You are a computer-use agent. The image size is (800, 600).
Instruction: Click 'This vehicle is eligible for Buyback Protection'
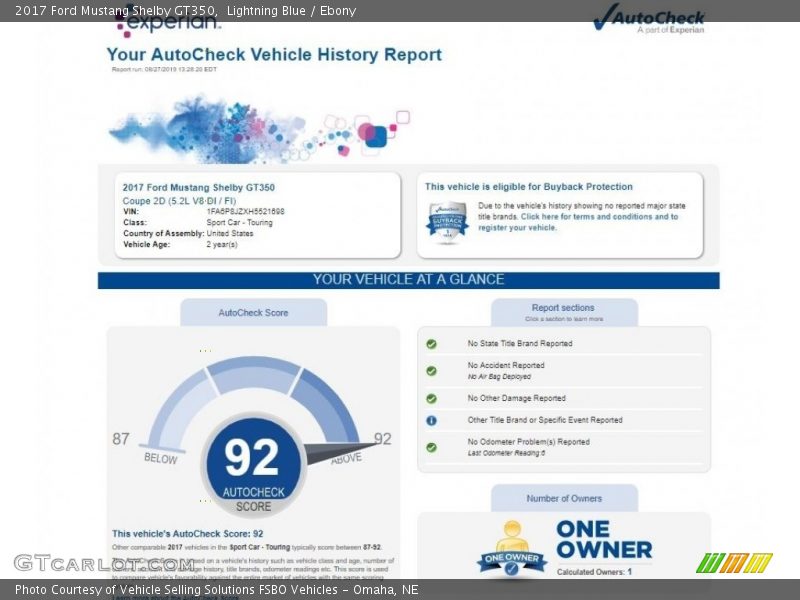click(529, 187)
